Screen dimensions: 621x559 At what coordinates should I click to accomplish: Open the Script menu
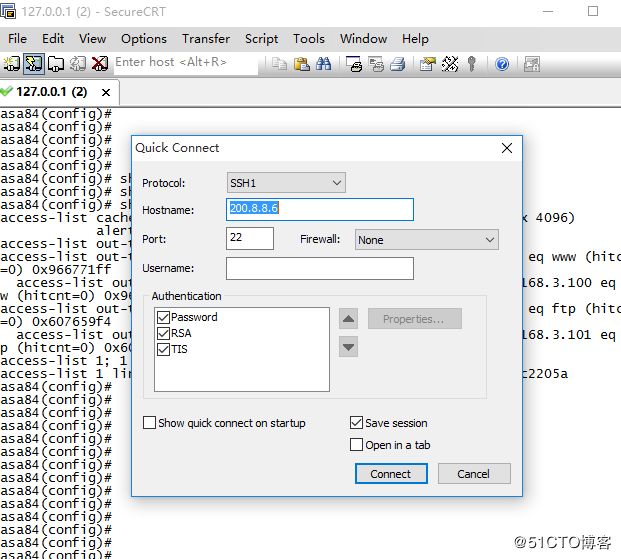[x=261, y=38]
